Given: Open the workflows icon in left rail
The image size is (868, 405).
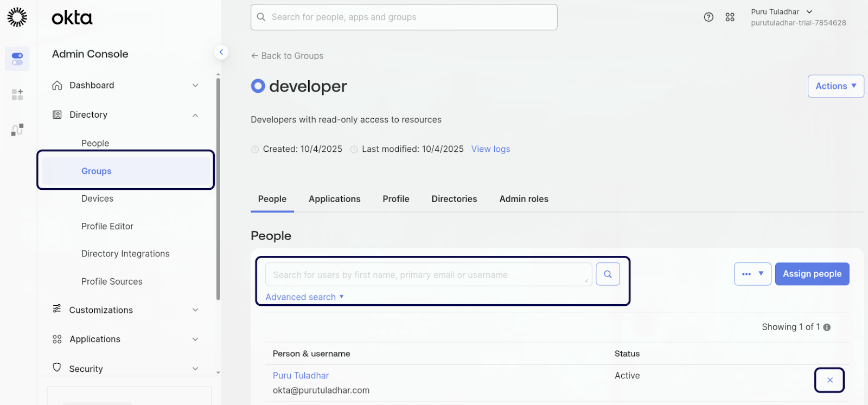Looking at the screenshot, I should coord(17,130).
